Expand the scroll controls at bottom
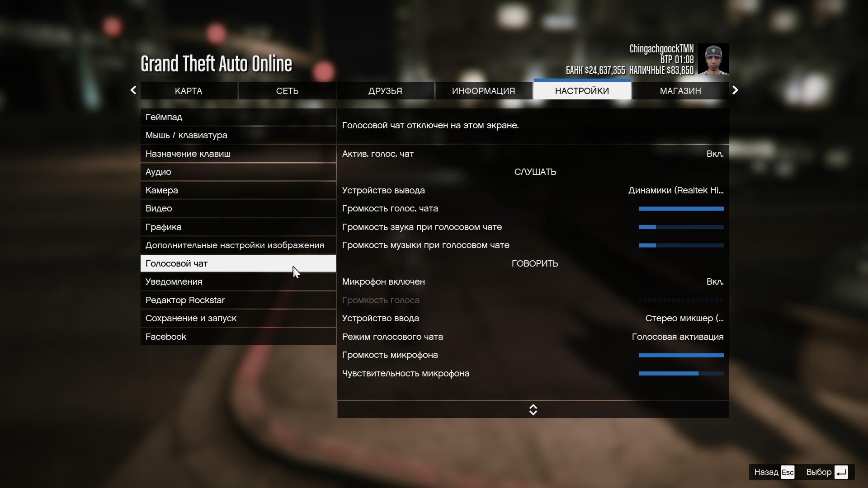Image resolution: width=868 pixels, height=488 pixels. 533,409
